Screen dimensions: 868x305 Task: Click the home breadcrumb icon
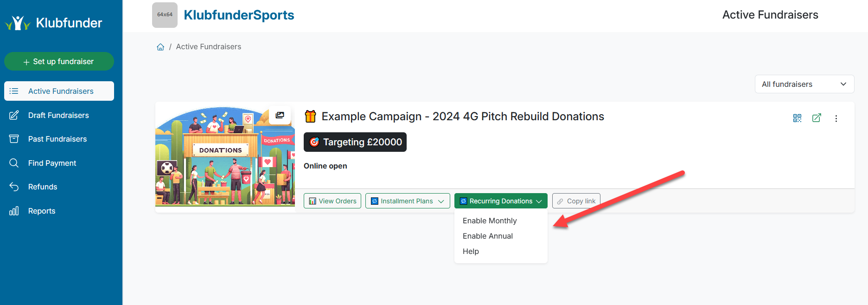click(x=160, y=47)
